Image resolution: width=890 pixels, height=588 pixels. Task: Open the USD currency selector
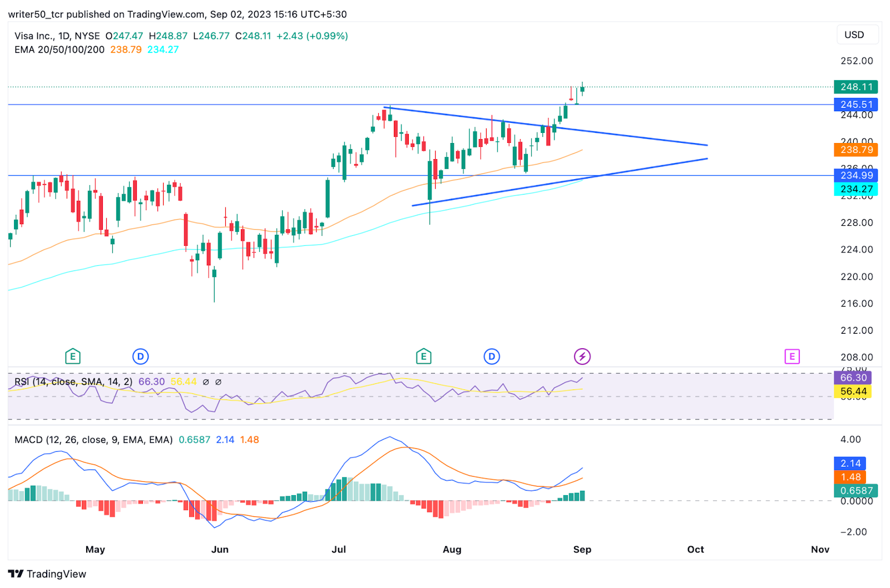[858, 34]
